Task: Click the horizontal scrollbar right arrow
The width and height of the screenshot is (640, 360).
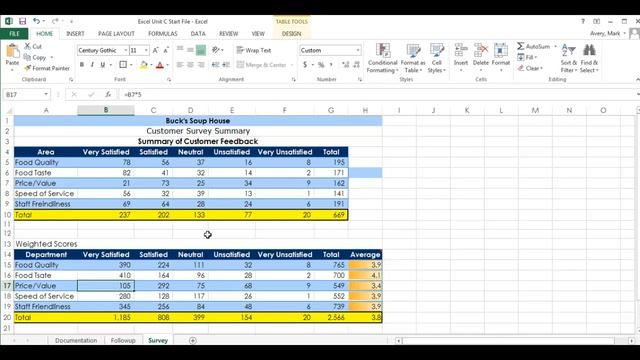Action: click(x=631, y=340)
